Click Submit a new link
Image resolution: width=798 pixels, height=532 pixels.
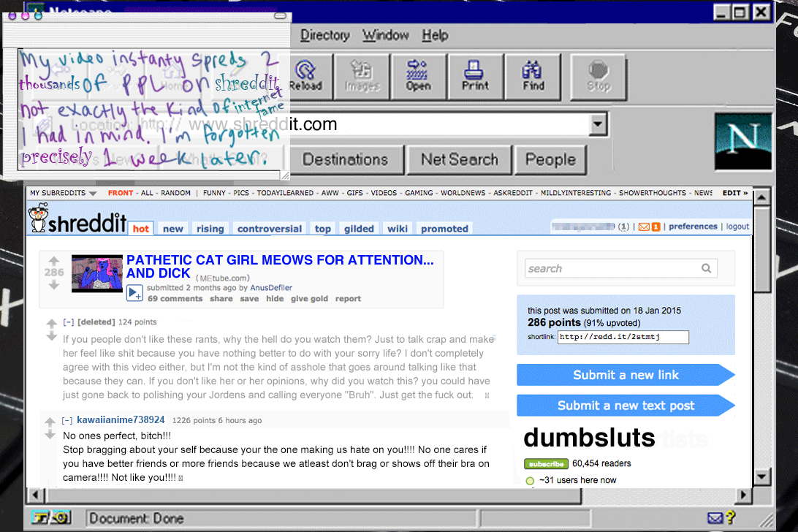626,375
